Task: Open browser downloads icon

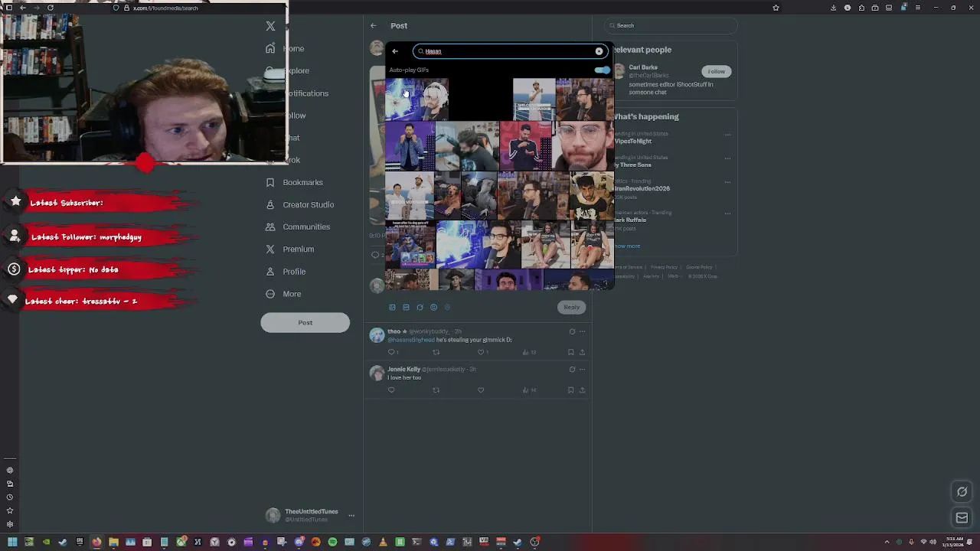Action: pyautogui.click(x=834, y=8)
